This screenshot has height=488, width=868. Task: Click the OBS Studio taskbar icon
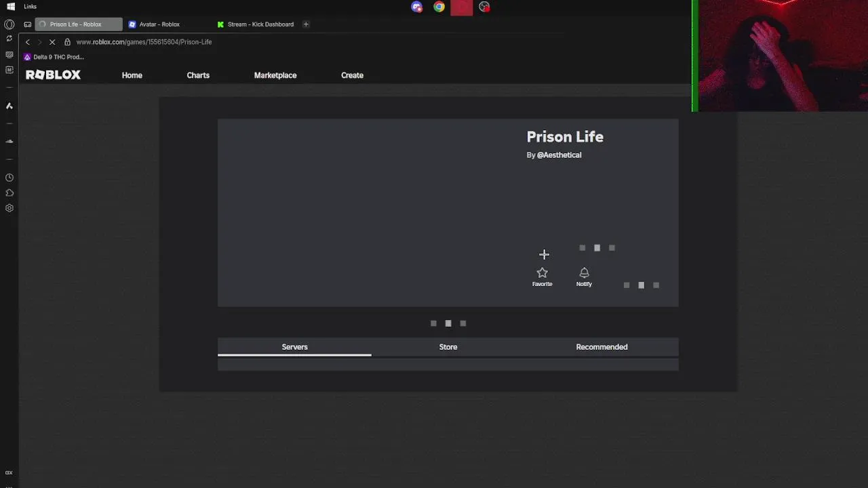coord(484,7)
